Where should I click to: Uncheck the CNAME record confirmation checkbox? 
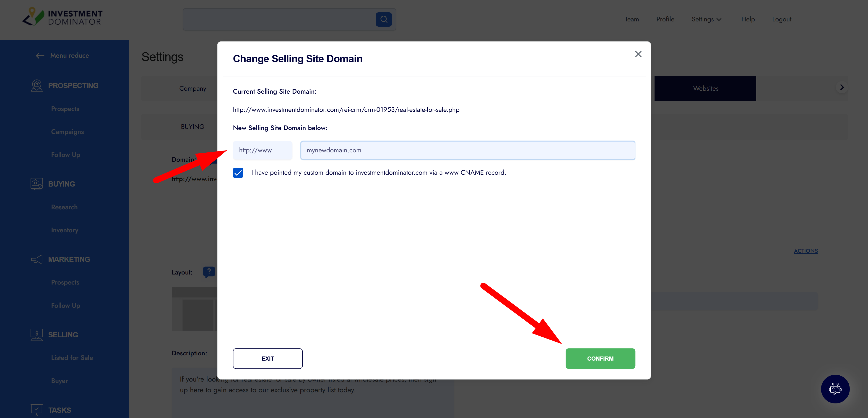pos(238,173)
